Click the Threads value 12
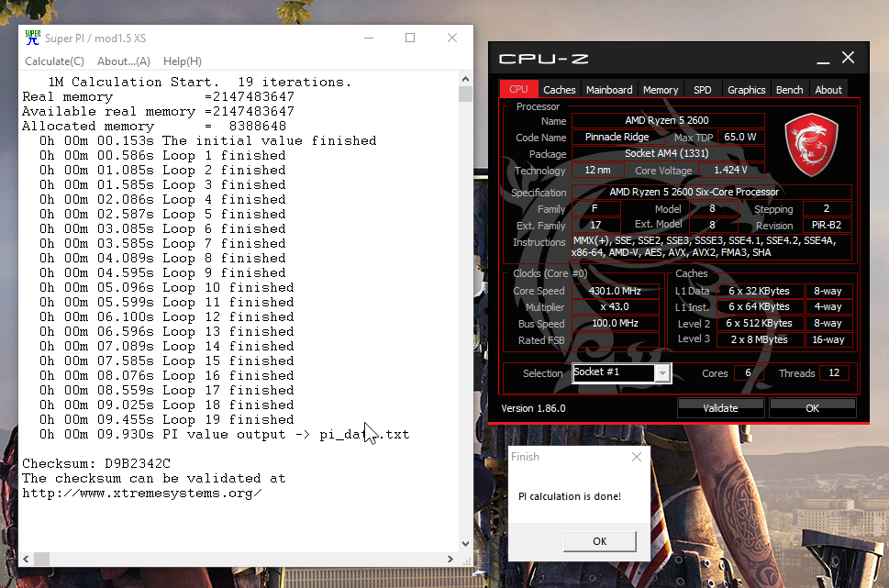This screenshot has height=588, width=889. pyautogui.click(x=834, y=372)
